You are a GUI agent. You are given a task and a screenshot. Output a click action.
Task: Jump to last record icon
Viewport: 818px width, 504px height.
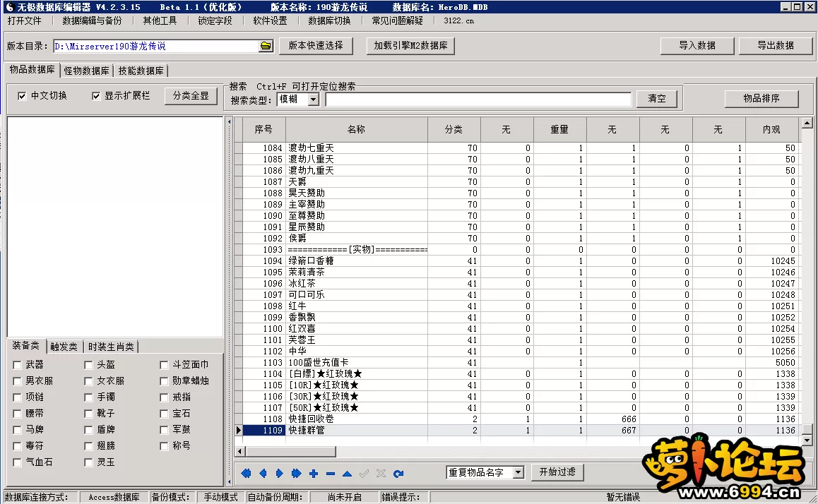(x=296, y=473)
